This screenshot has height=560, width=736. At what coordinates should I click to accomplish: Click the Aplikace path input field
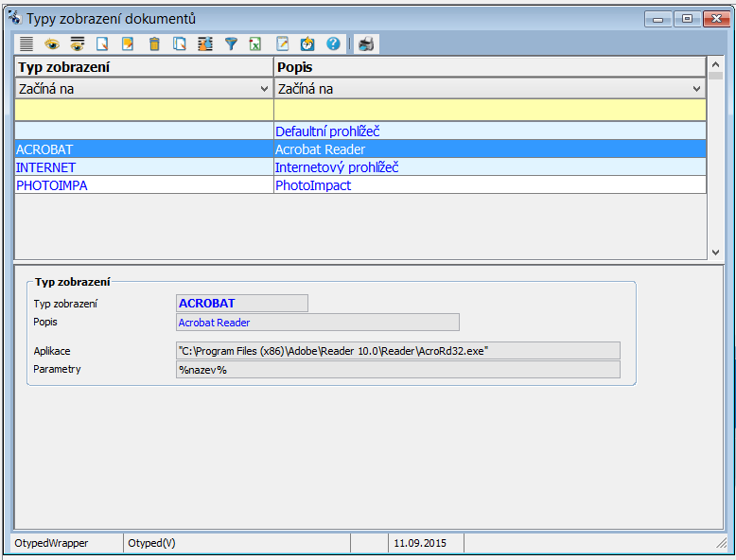pos(398,351)
